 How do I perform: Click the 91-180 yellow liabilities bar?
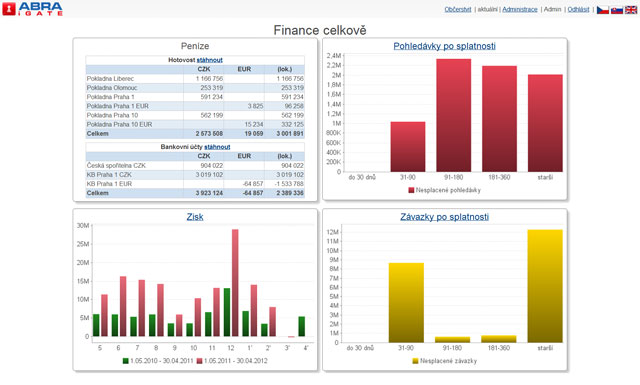point(452,340)
